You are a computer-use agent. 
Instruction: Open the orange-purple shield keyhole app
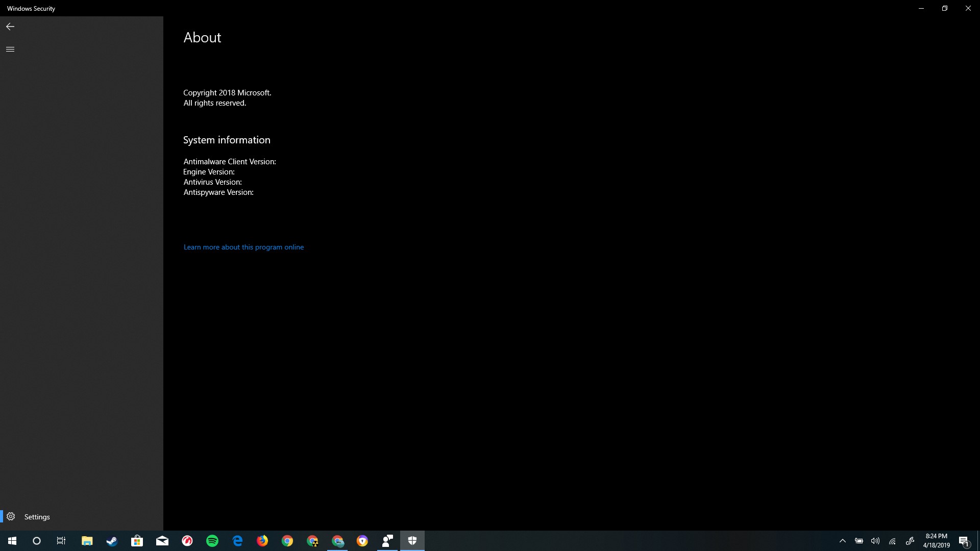click(x=362, y=541)
